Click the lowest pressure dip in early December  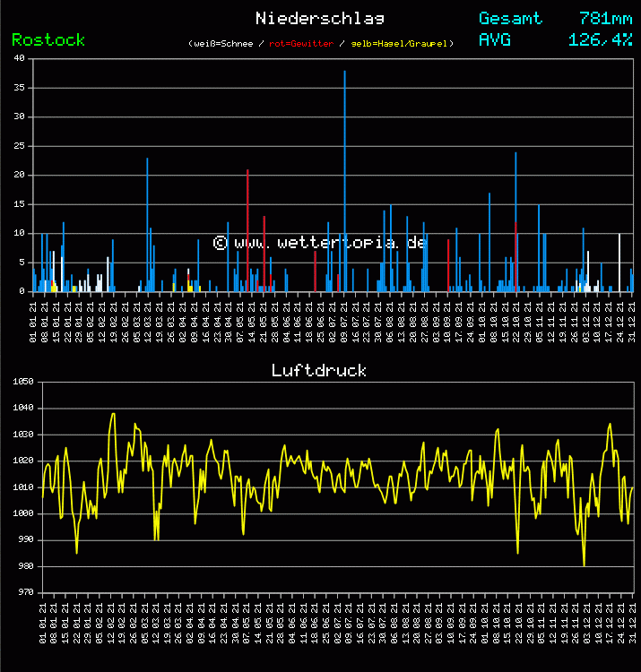coord(584,564)
